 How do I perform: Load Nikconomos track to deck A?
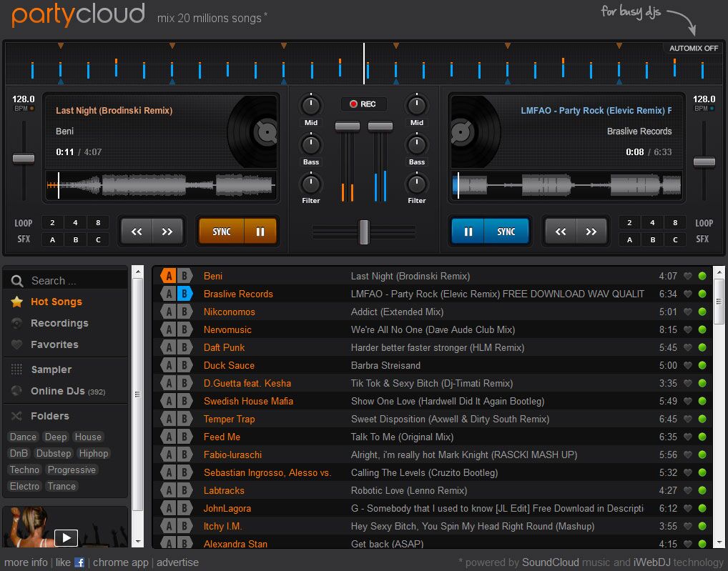[168, 312]
